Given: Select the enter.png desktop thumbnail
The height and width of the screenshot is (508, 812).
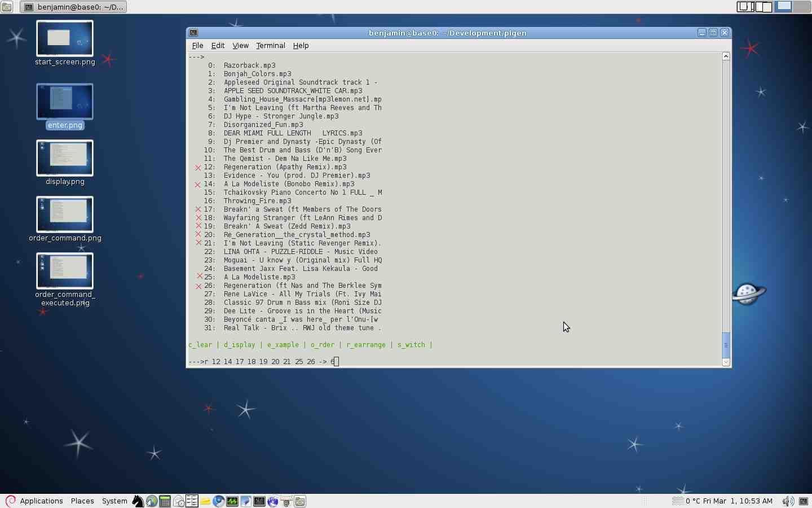Looking at the screenshot, I should point(65,102).
